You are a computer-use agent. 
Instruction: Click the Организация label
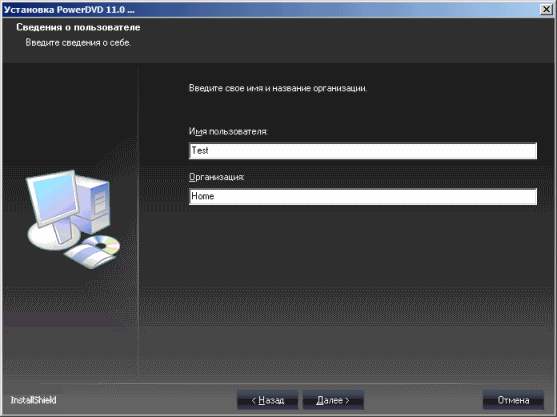[x=217, y=177]
